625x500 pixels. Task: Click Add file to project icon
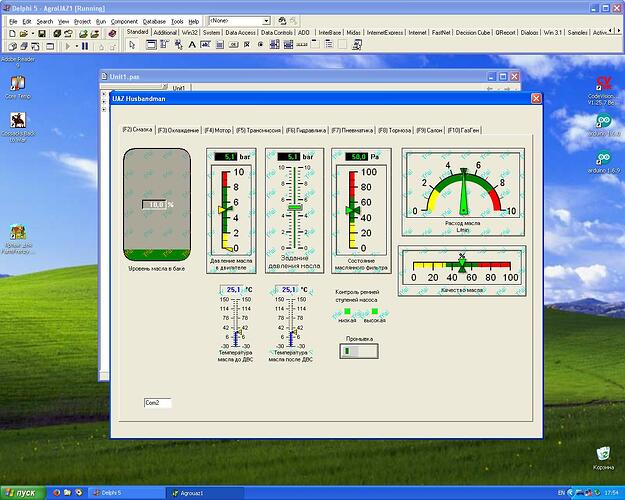click(x=83, y=34)
